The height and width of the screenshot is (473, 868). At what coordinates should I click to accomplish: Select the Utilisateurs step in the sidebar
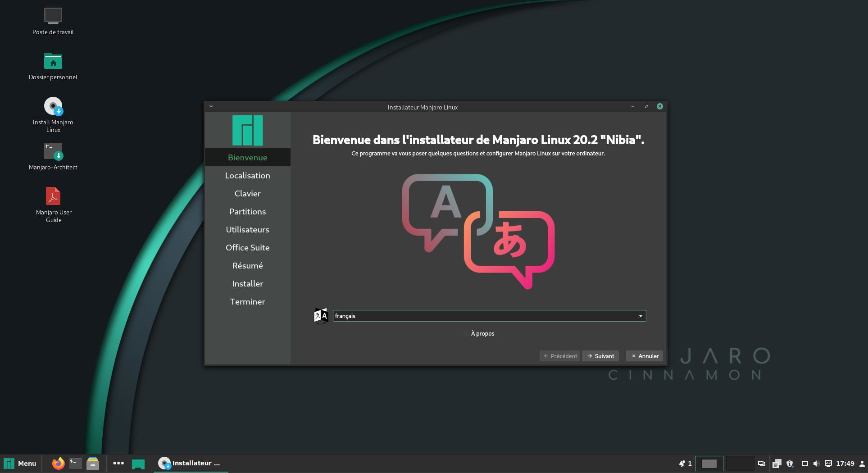pyautogui.click(x=248, y=229)
